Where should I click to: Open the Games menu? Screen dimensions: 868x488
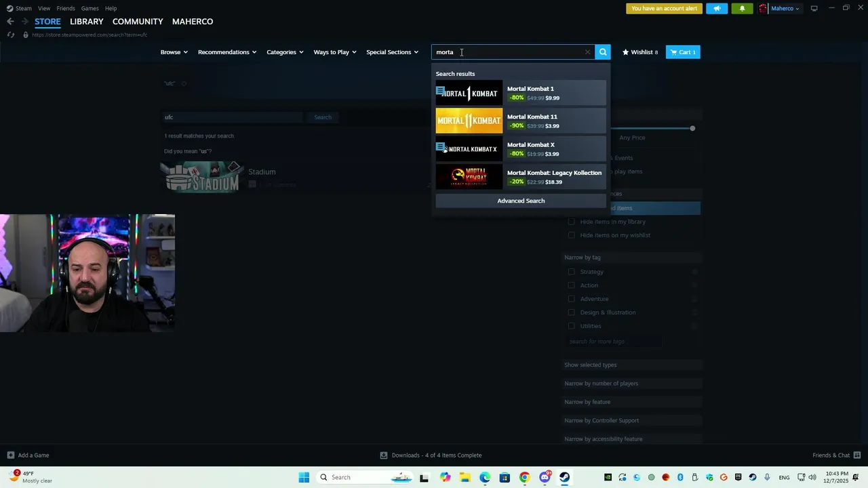point(90,8)
